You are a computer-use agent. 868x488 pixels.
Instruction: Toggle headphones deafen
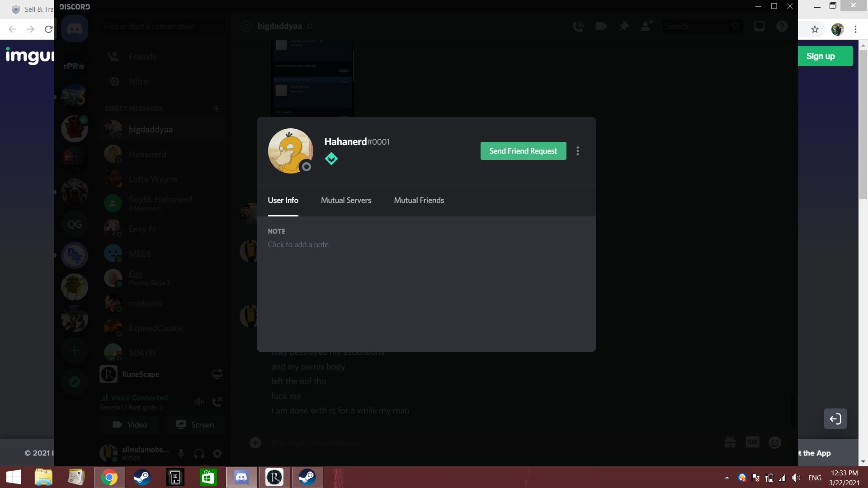199,453
